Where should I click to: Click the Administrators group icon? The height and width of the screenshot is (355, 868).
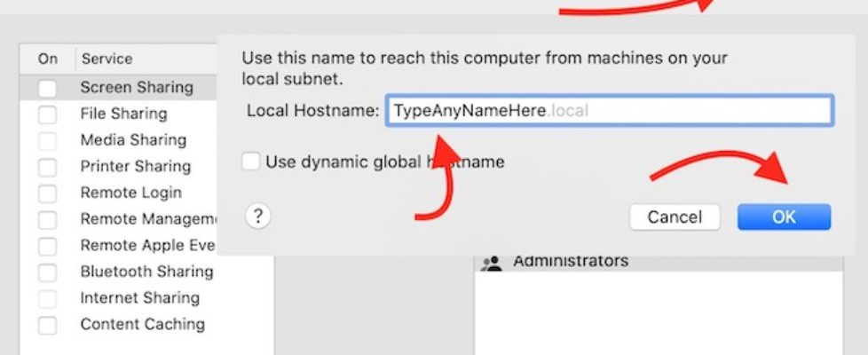click(x=492, y=262)
